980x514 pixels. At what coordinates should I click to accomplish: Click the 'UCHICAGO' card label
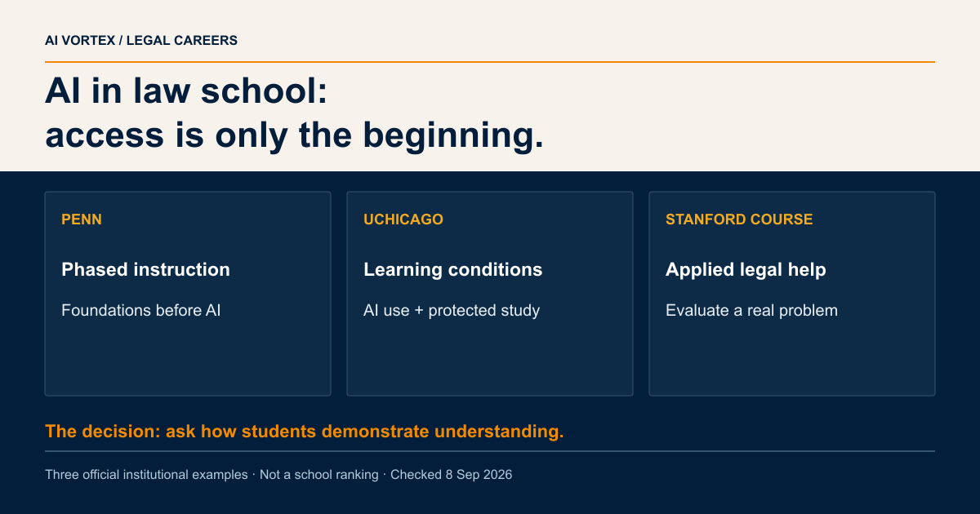click(x=403, y=219)
